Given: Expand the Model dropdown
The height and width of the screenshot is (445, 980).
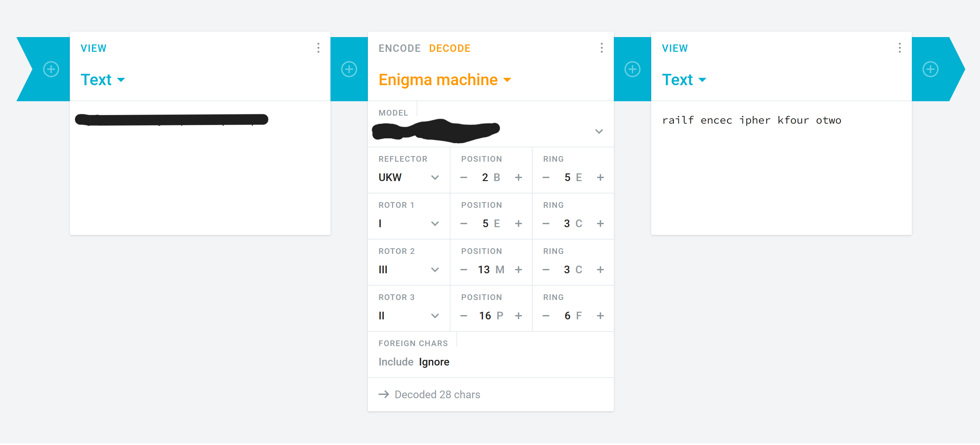Looking at the screenshot, I should 599,132.
